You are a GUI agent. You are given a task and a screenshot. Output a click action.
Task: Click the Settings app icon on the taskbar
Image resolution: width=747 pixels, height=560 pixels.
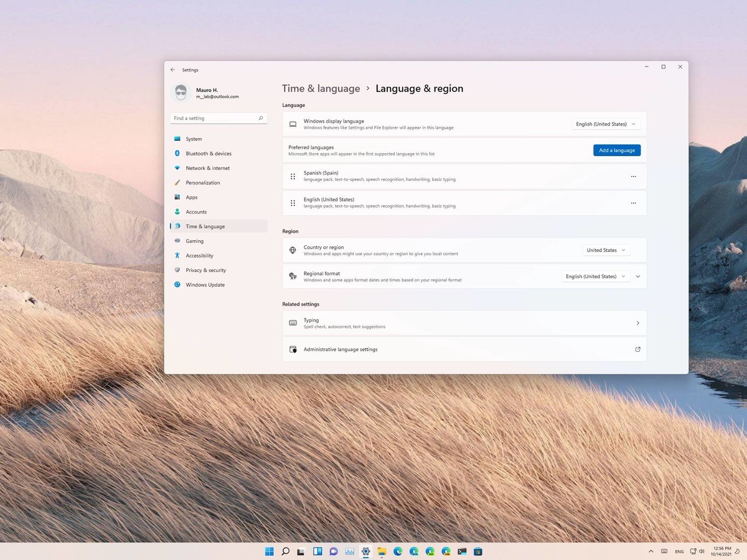pos(365,551)
